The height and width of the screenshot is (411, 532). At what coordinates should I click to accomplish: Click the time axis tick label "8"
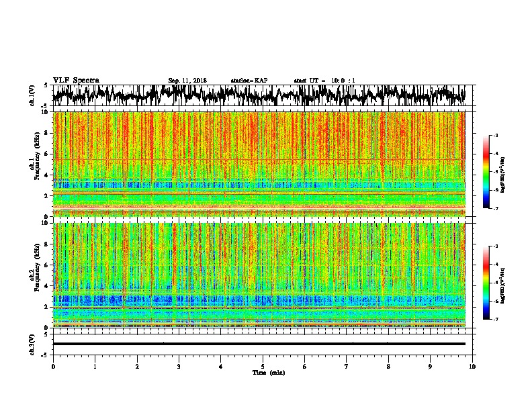click(388, 367)
